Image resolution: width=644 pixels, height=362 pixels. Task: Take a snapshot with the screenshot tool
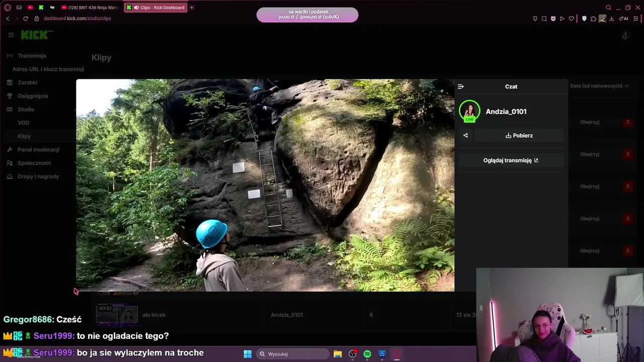[x=544, y=19]
